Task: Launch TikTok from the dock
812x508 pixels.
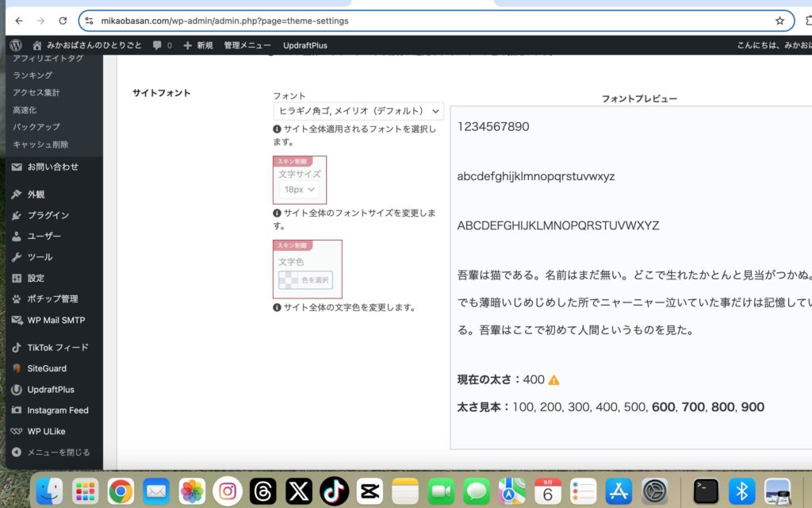Action: tap(334, 491)
